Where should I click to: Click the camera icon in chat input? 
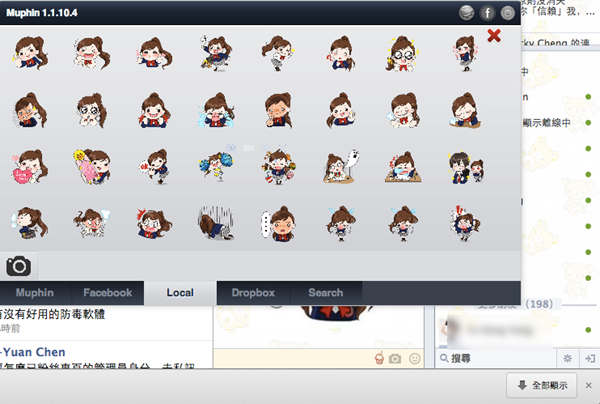click(395, 359)
